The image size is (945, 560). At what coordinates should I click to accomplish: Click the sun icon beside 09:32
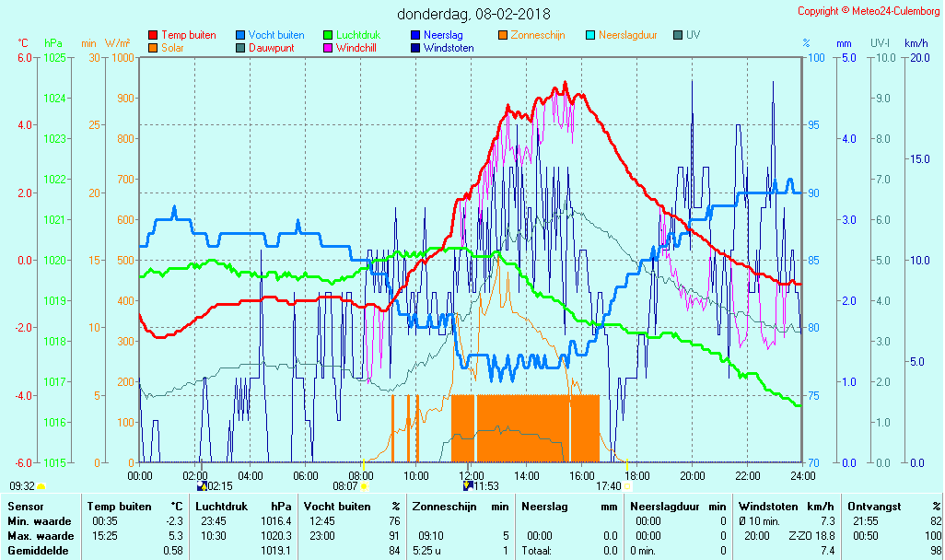point(41,485)
